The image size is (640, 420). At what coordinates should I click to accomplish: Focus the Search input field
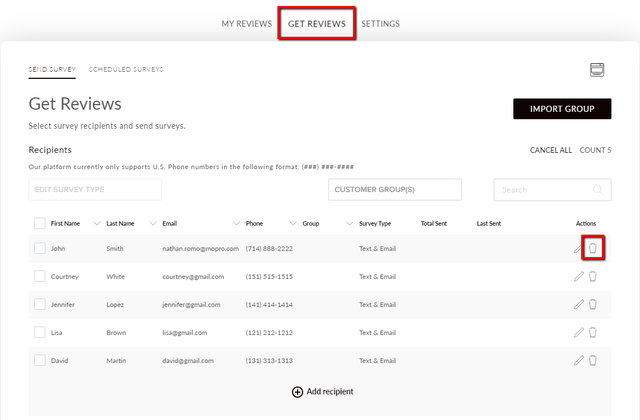click(552, 190)
